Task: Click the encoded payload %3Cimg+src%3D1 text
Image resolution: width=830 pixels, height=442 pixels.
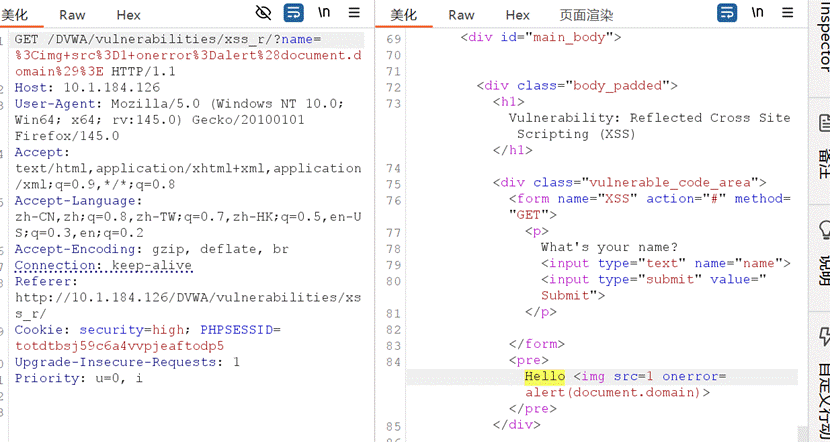Action: click(71, 55)
